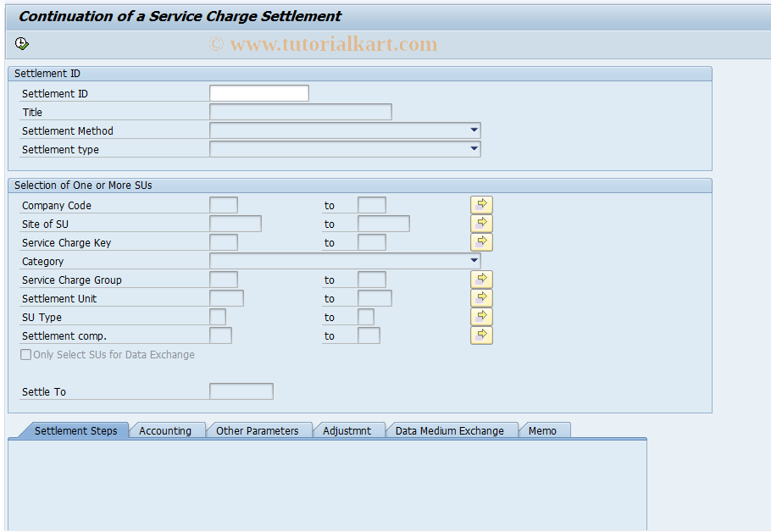Open multiple selection for SU Type
771x532 pixels.
point(481,317)
